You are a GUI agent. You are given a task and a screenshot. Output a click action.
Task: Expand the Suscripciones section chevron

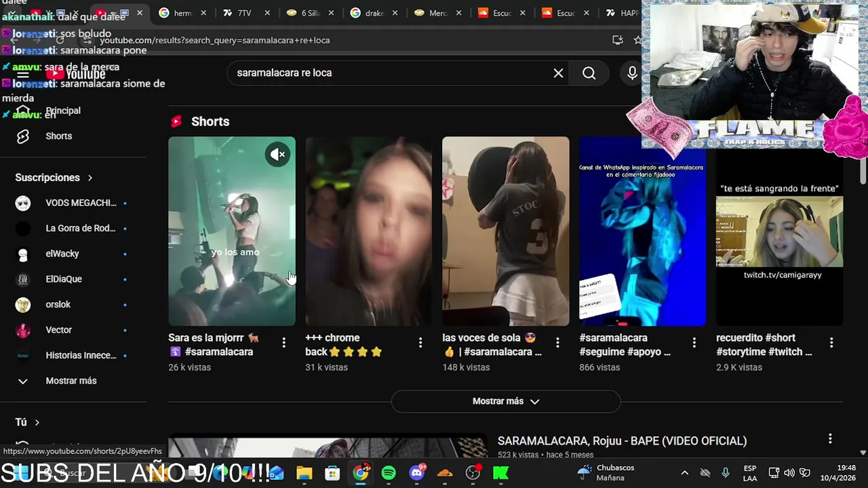coord(90,178)
